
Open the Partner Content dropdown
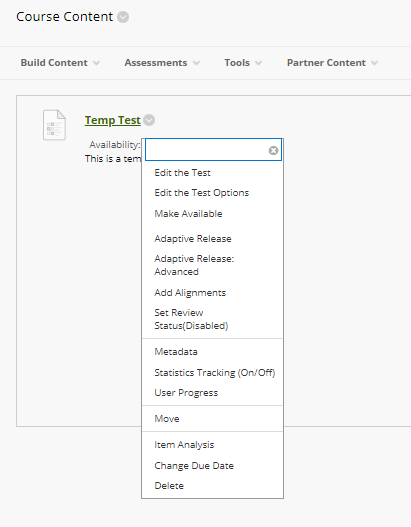pyautogui.click(x=332, y=63)
